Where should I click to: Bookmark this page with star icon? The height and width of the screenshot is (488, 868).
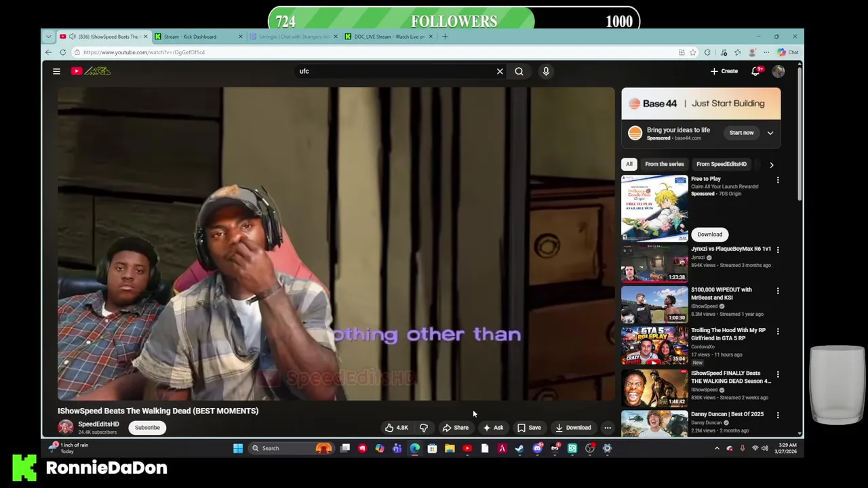pos(692,52)
